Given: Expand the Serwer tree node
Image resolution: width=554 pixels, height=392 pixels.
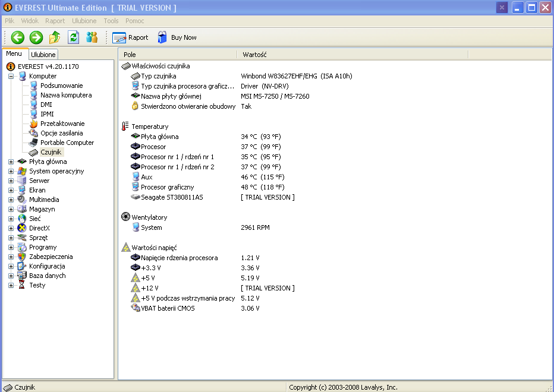Looking at the screenshot, I should click(x=11, y=181).
